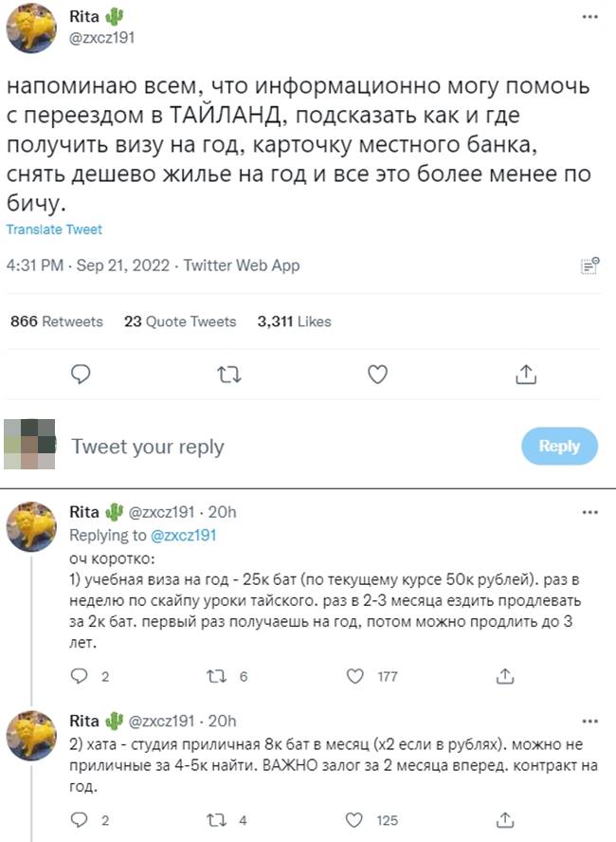Viewport: 616px width, 842px height.
Task: Share the apartment reply with 125 likes
Action: (506, 820)
